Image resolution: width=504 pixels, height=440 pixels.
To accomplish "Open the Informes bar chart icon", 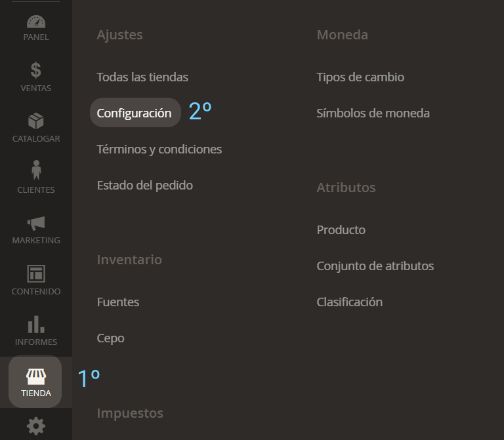I will [36, 324].
